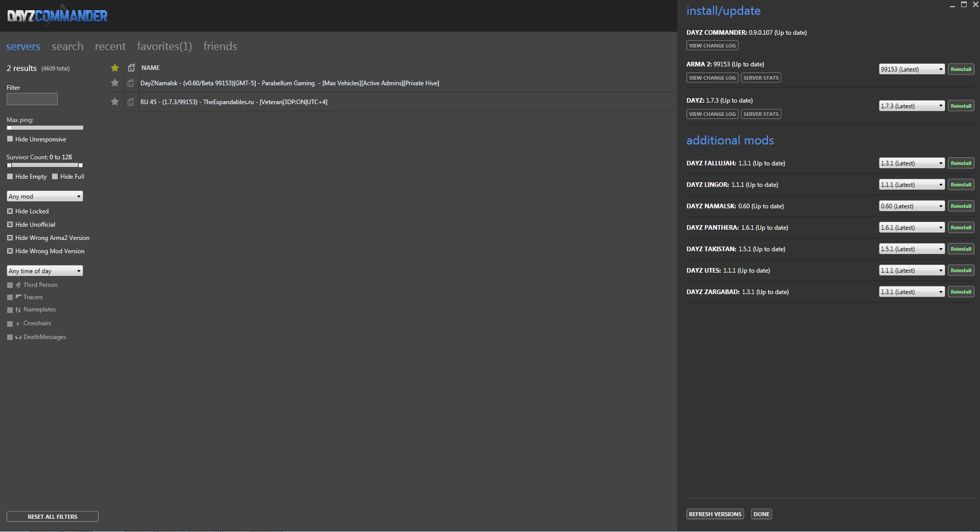The width and height of the screenshot is (980, 532).
Task: Favorite the RU 45 TheExpandables.ru server
Action: point(115,102)
